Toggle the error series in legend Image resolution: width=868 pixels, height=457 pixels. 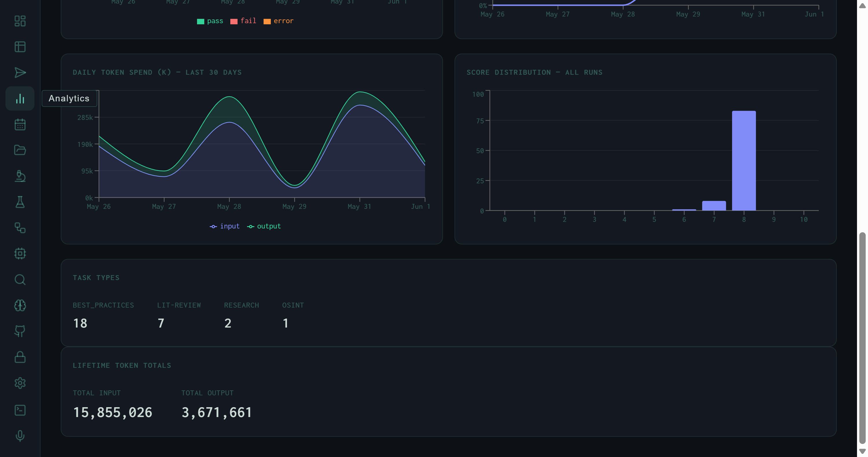click(278, 21)
